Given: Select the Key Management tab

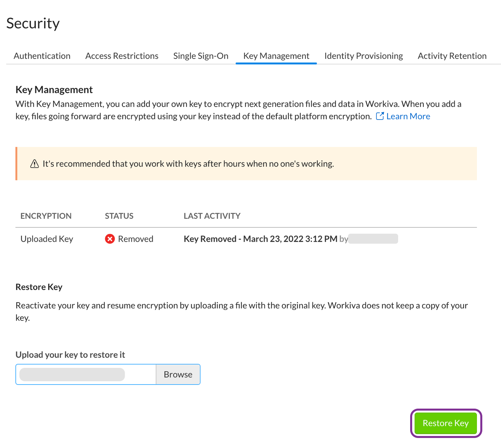Looking at the screenshot, I should click(x=276, y=56).
